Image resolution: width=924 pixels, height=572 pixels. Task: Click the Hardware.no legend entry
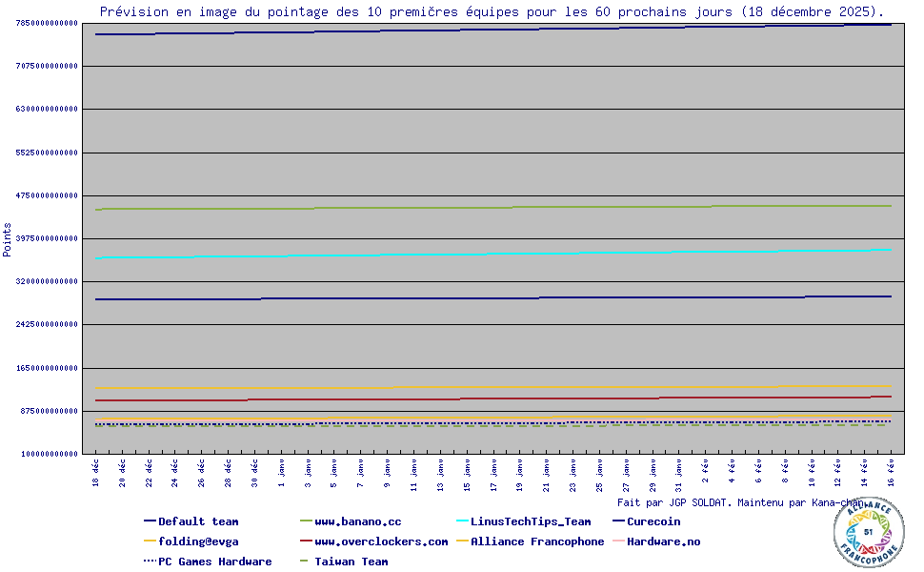[x=663, y=541]
